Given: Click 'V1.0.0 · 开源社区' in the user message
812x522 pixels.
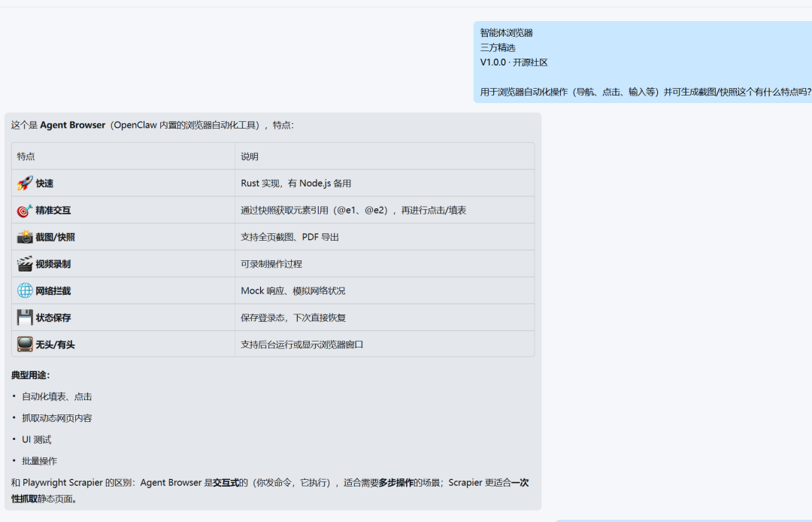Looking at the screenshot, I should click(514, 62).
